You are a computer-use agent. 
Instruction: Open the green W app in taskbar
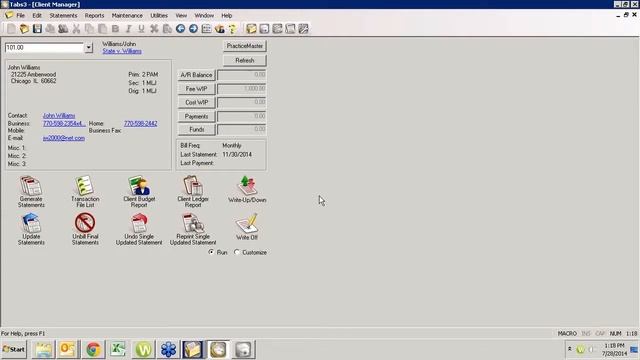pyautogui.click(x=143, y=349)
